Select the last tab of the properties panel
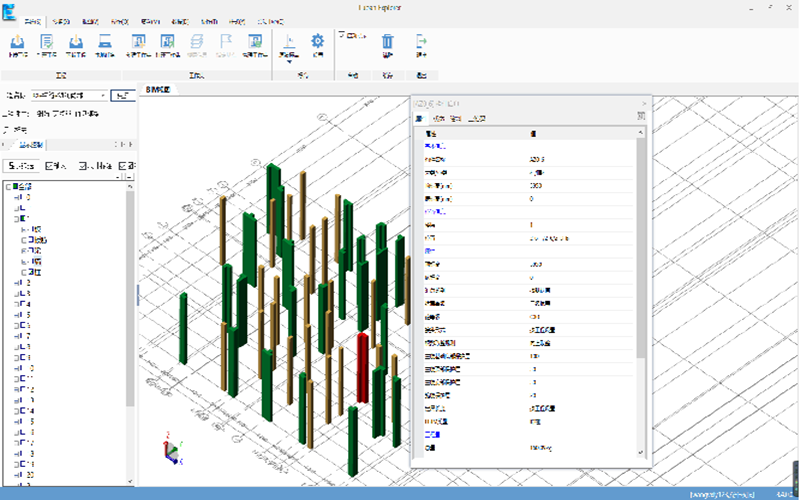 coord(477,118)
